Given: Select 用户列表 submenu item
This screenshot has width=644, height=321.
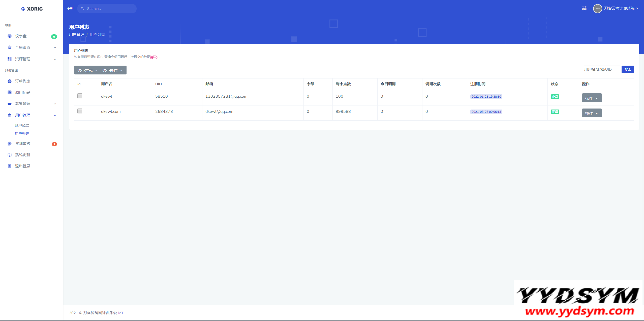Looking at the screenshot, I should (22, 134).
